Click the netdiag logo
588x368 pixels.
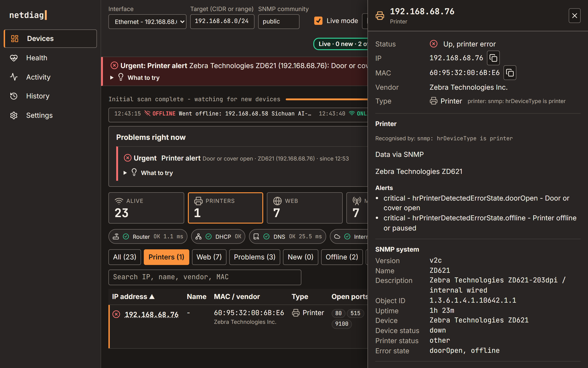(x=28, y=15)
